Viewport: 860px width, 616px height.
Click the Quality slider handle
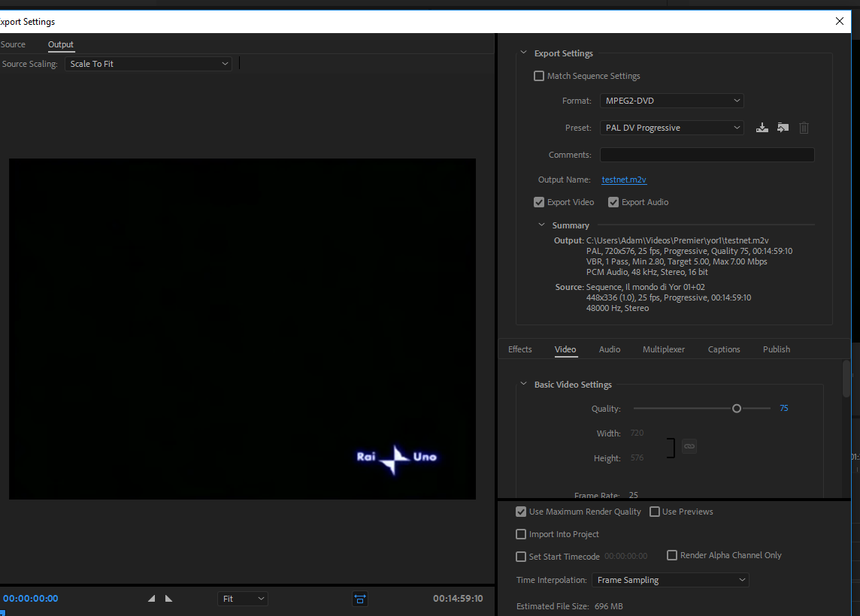pos(737,409)
